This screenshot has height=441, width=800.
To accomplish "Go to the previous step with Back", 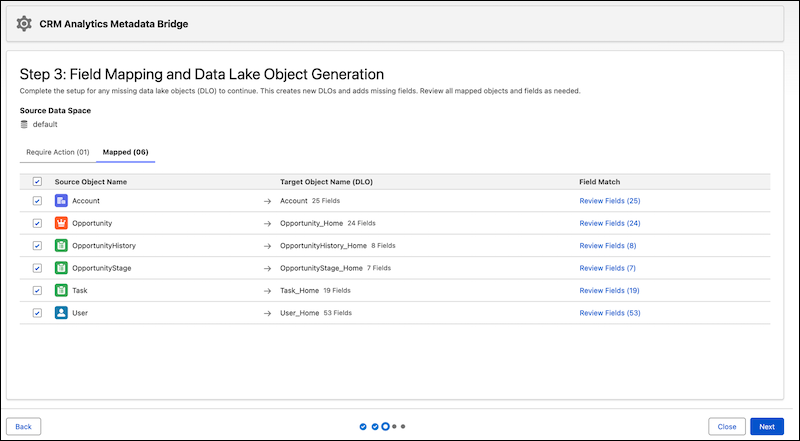I will 23,427.
